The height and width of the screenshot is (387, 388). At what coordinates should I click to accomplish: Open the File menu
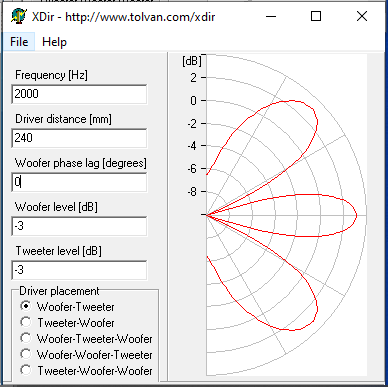click(19, 42)
